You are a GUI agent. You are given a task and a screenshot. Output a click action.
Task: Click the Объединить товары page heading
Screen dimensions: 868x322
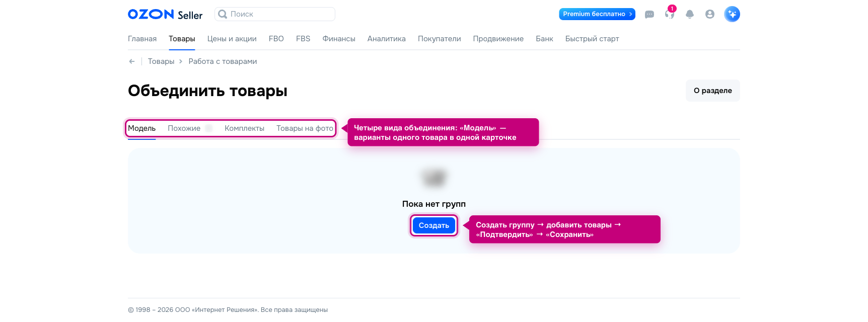click(207, 91)
